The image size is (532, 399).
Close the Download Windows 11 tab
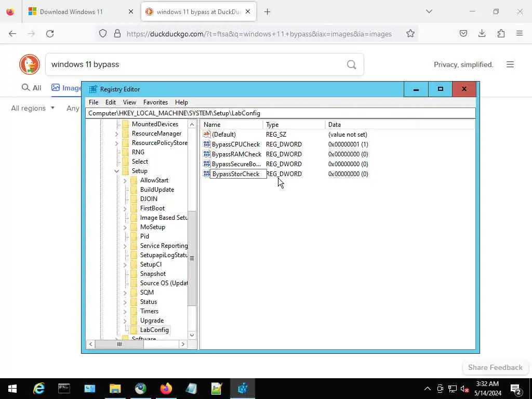(131, 12)
